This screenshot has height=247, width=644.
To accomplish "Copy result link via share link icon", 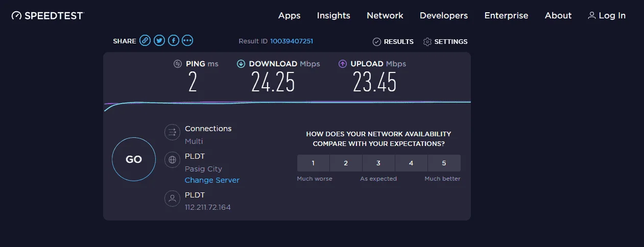I will tap(146, 41).
